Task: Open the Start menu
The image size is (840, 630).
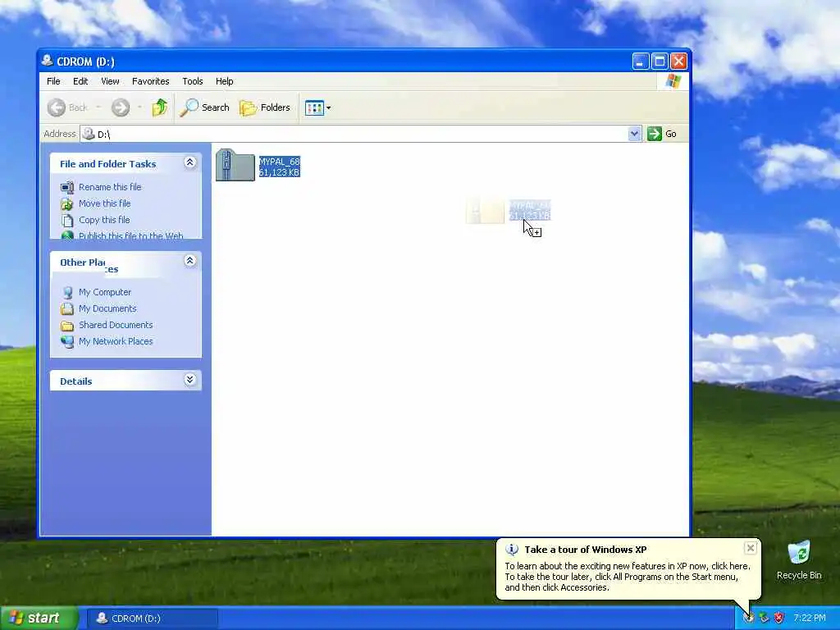Action: [x=39, y=618]
